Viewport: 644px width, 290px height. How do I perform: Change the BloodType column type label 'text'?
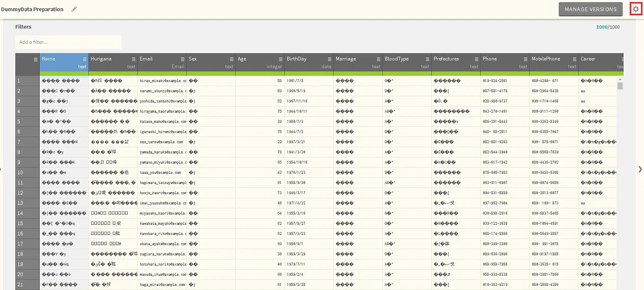pyautogui.click(x=425, y=67)
